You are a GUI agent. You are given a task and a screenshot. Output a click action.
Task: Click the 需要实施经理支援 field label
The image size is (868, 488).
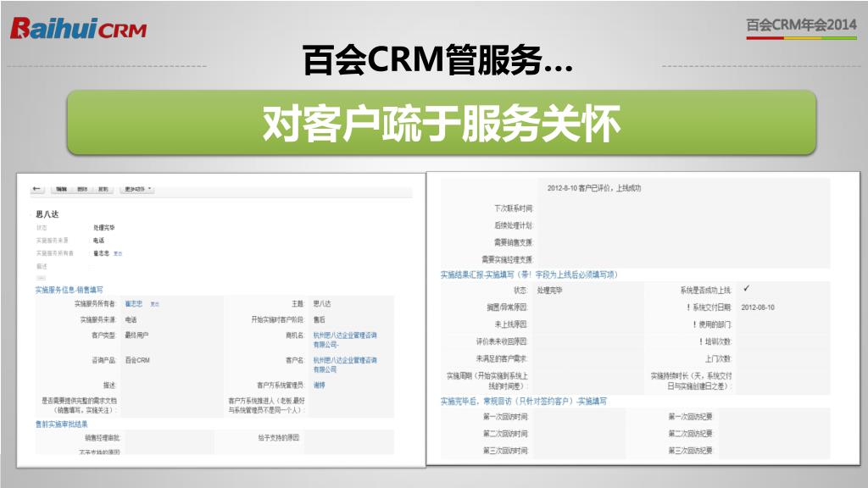(507, 259)
